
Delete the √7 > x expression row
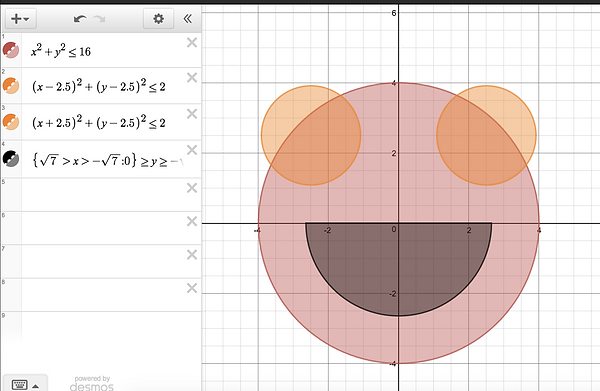coord(192,150)
